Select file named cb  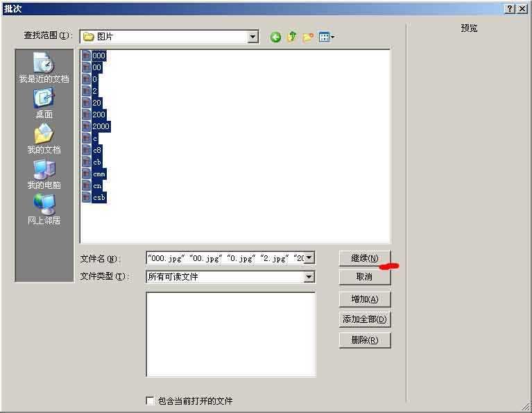(96, 162)
